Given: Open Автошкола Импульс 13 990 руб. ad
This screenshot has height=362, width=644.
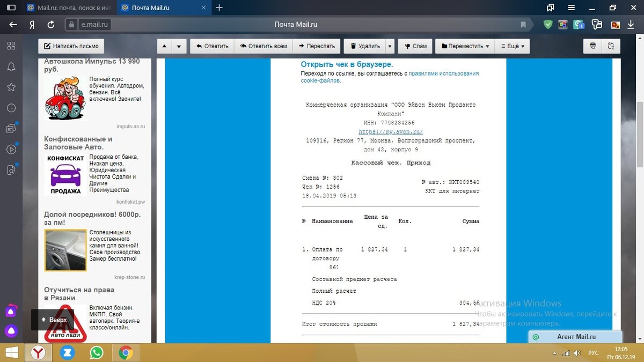Looking at the screenshot, I should tap(92, 65).
